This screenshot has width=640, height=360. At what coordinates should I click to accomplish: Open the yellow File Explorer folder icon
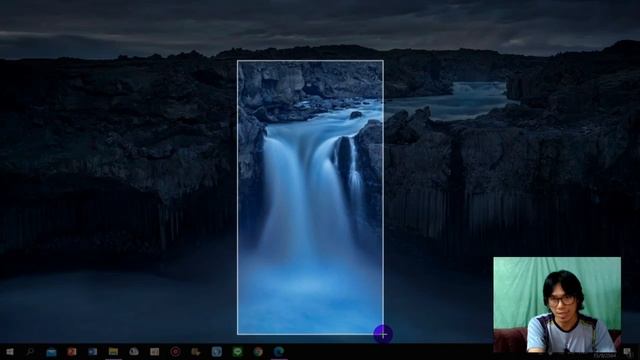[113, 351]
